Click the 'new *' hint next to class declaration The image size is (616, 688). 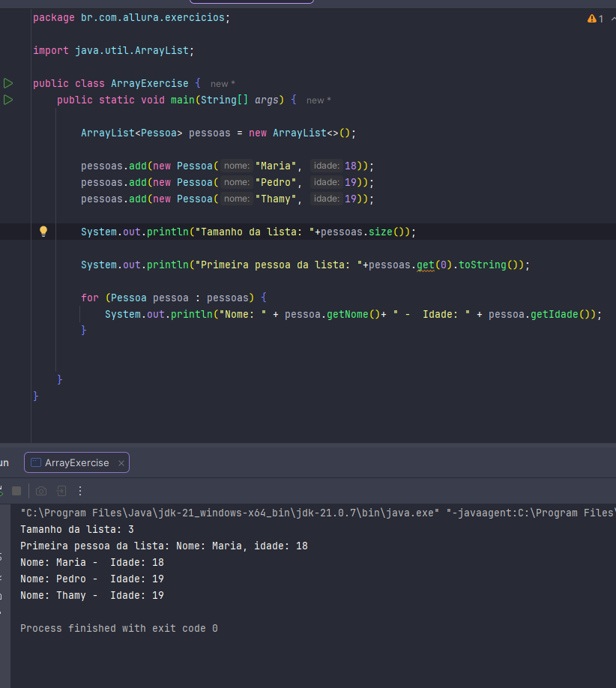223,84
